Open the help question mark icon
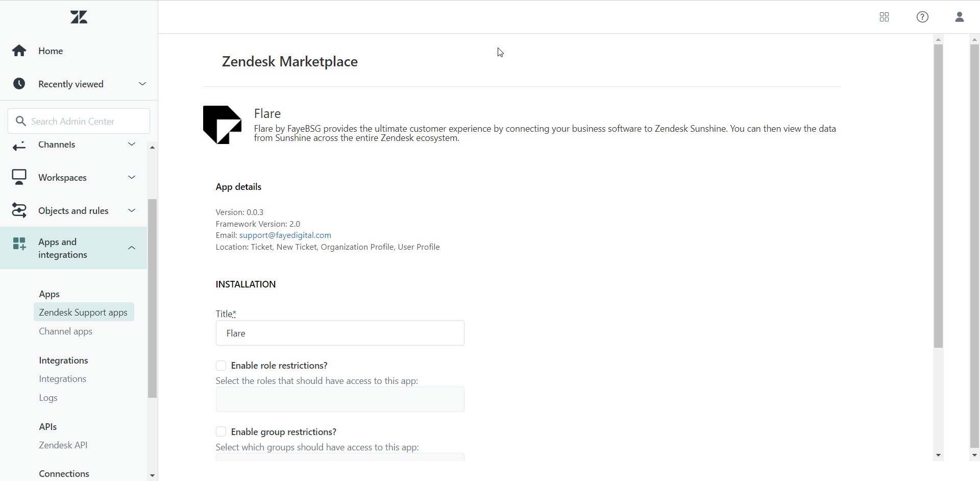 click(x=922, y=17)
